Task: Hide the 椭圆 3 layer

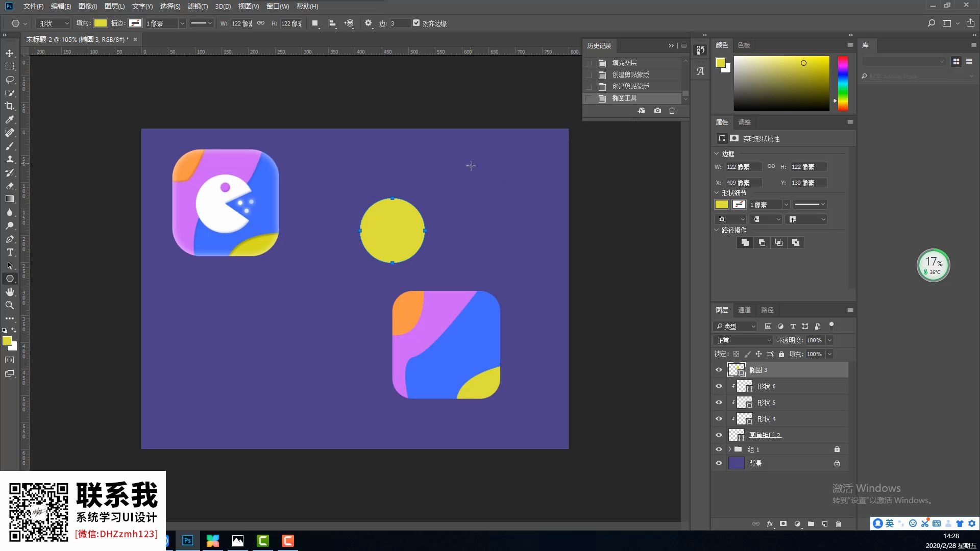Action: (x=719, y=370)
